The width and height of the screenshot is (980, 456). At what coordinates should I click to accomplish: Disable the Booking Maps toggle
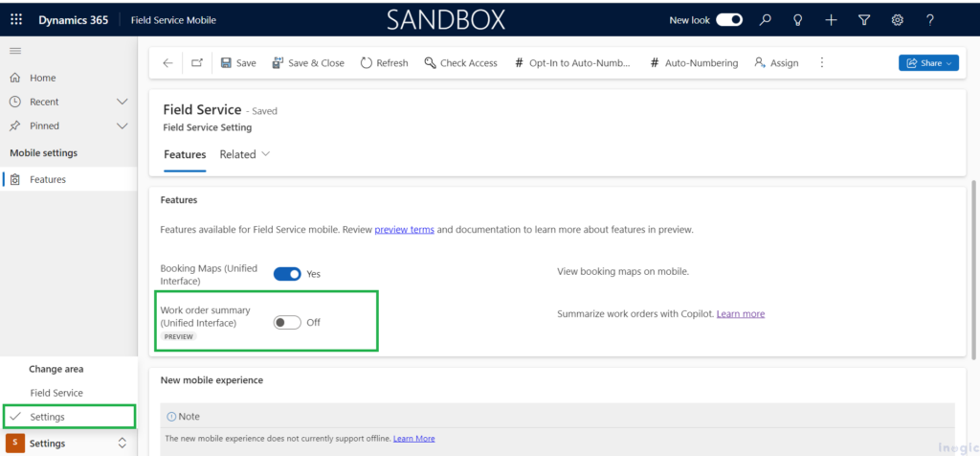[x=287, y=274]
